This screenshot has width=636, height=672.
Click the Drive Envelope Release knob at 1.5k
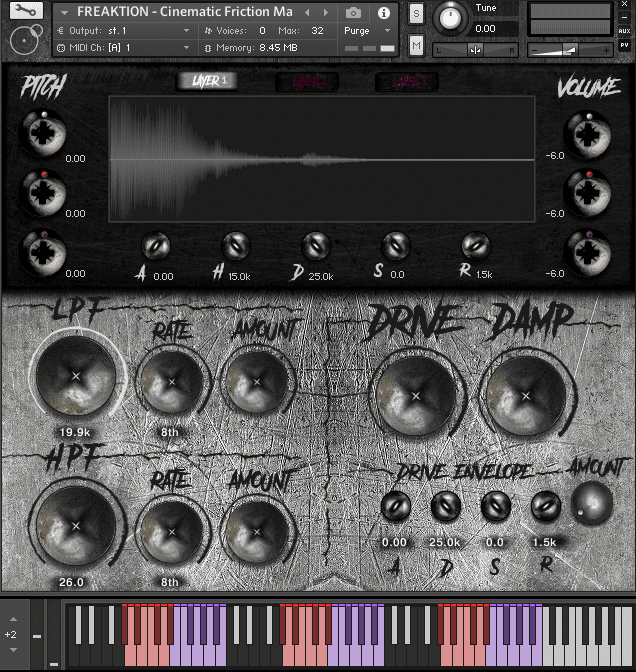546,506
